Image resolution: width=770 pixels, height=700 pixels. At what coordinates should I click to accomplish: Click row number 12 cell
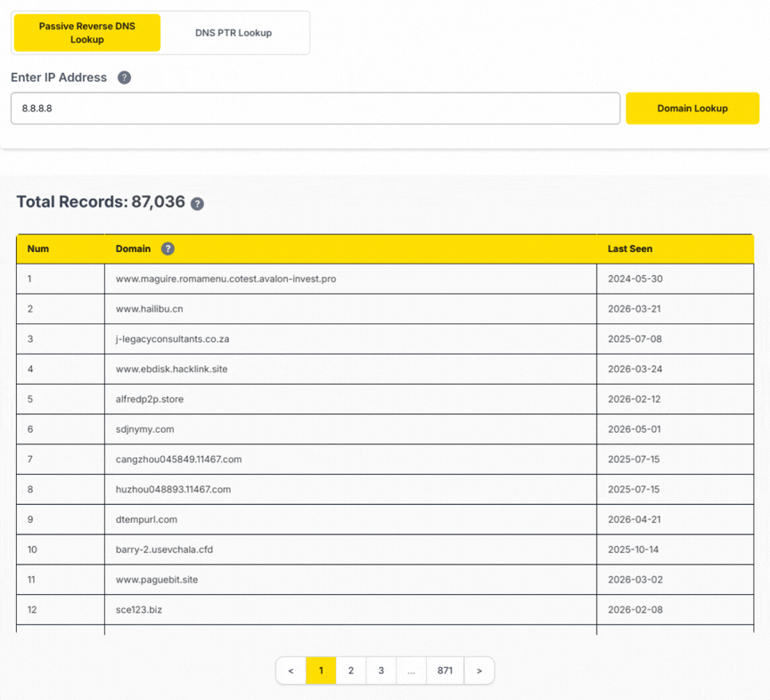61,610
